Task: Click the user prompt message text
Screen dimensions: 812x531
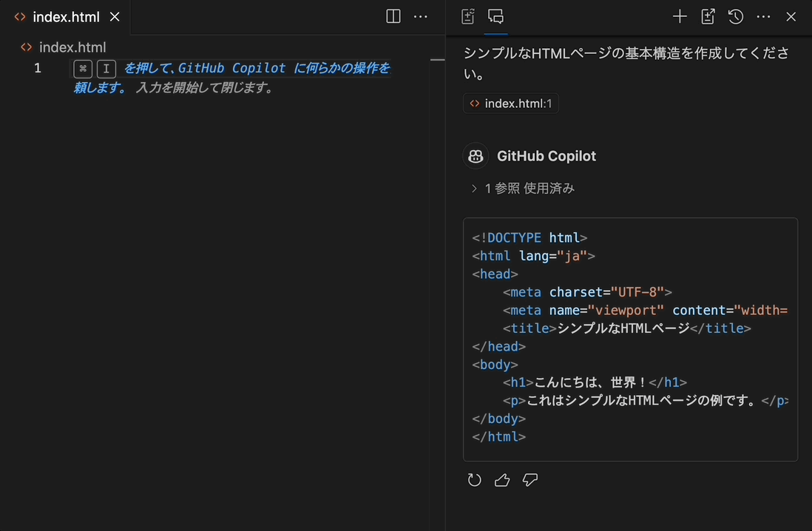Action: pyautogui.click(x=626, y=63)
